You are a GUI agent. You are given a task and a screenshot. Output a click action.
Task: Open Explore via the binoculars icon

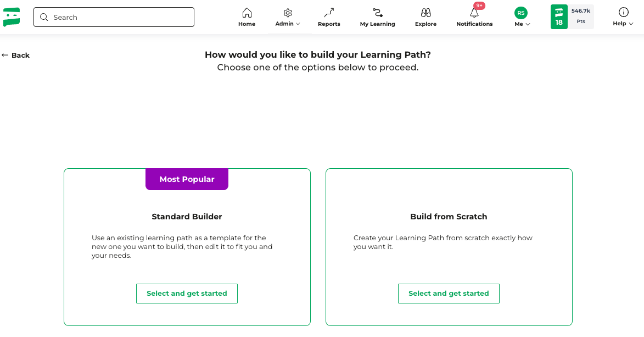pos(426,13)
